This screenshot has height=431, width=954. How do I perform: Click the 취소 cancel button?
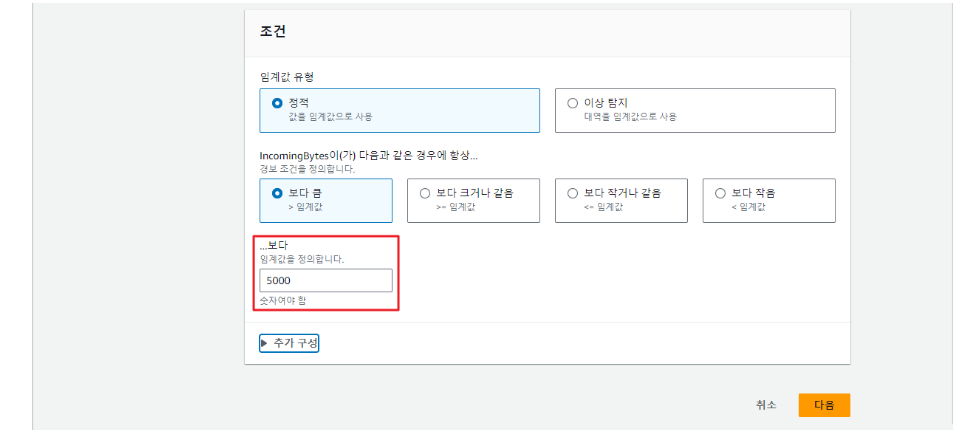[766, 405]
